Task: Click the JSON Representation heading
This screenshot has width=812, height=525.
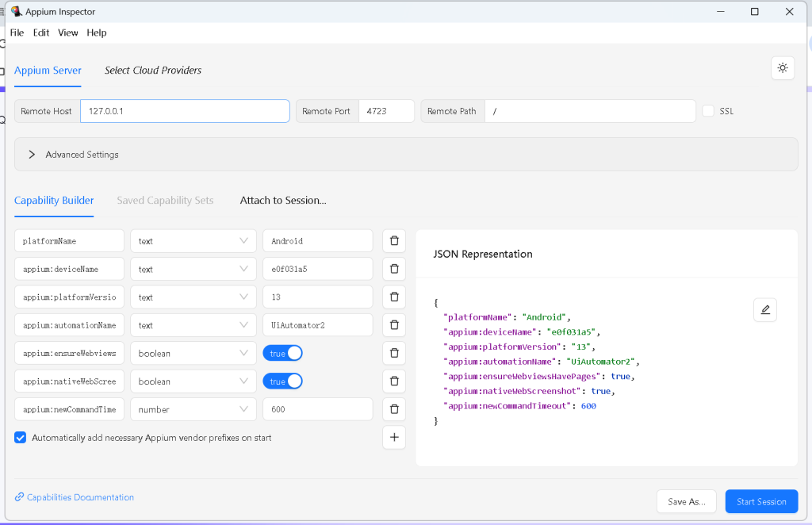Action: (483, 254)
